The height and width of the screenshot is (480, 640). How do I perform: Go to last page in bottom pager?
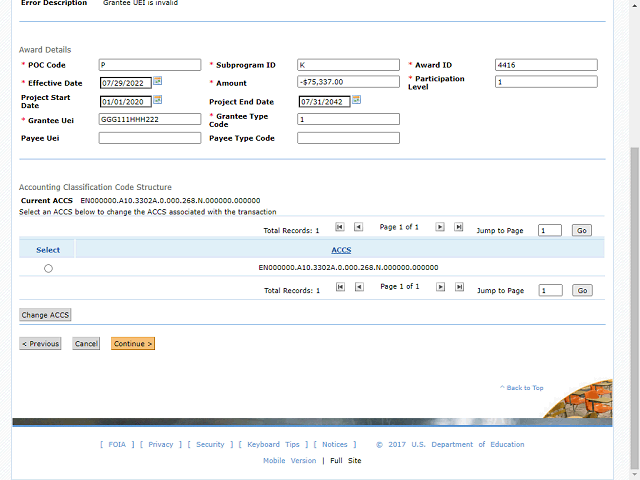click(x=460, y=287)
